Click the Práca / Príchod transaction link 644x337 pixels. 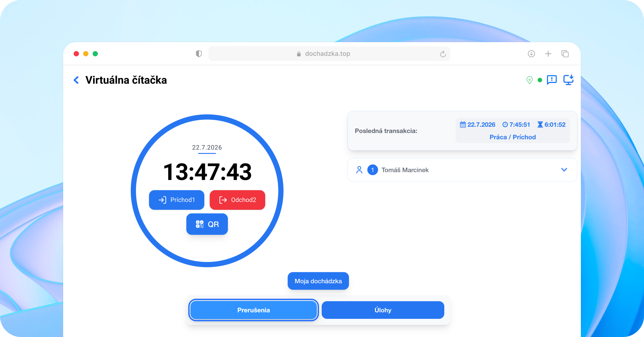(512, 137)
